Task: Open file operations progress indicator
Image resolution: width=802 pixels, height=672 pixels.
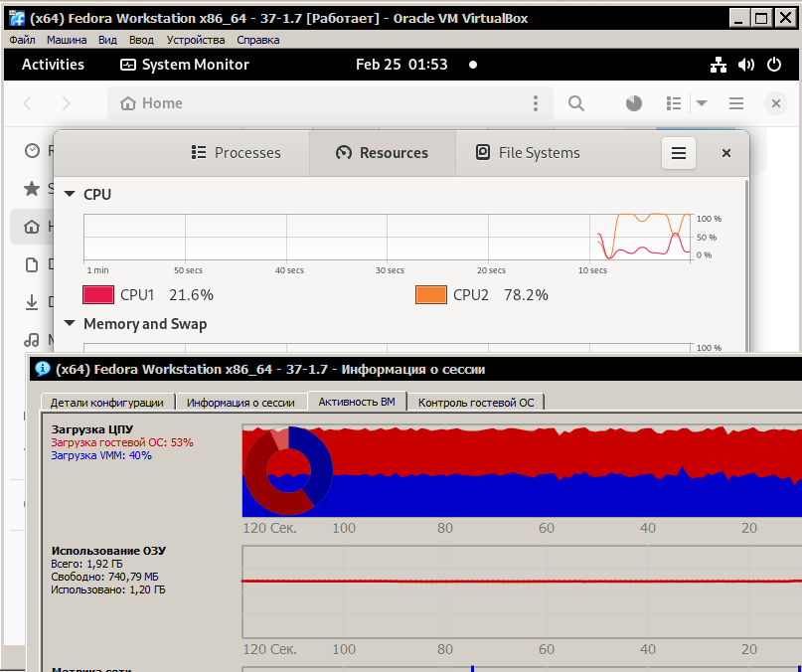Action: 634,103
